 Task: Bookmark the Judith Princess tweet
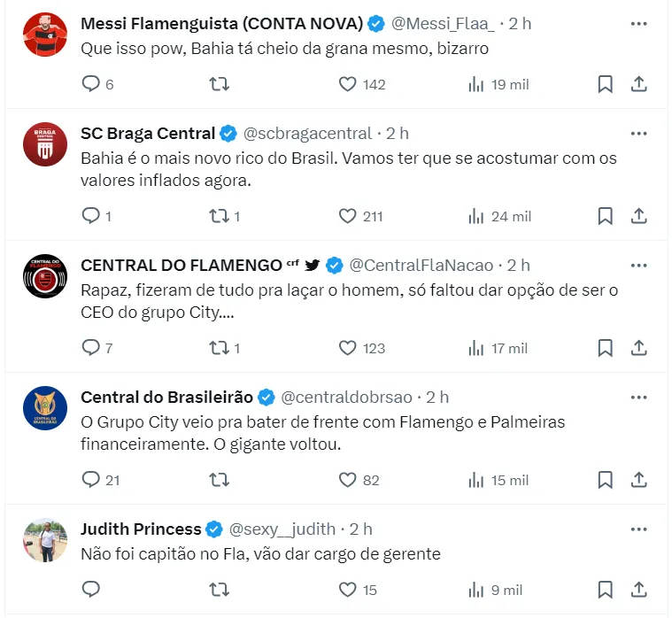tap(605, 590)
